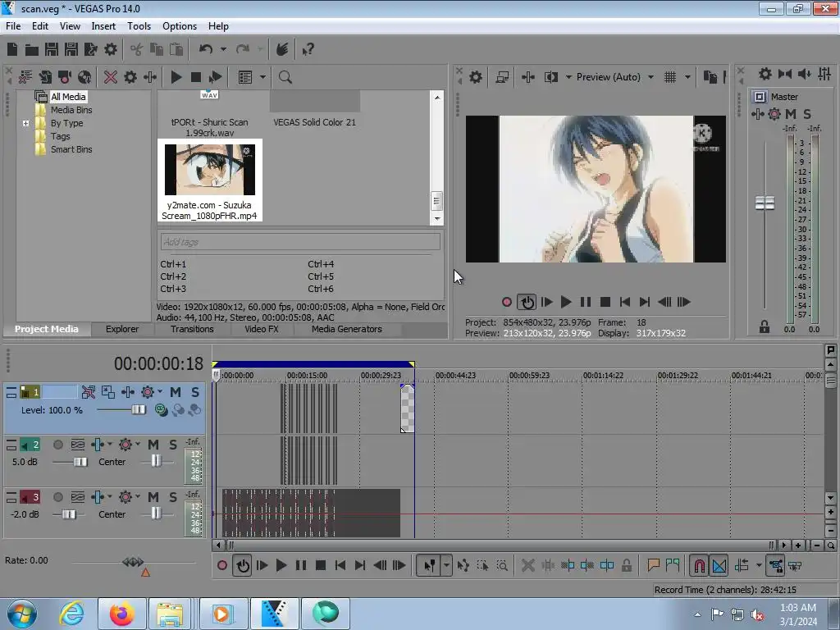Screen dimensions: 840x630
Task: Open auto ripple dropdown arrow
Action: [759, 566]
